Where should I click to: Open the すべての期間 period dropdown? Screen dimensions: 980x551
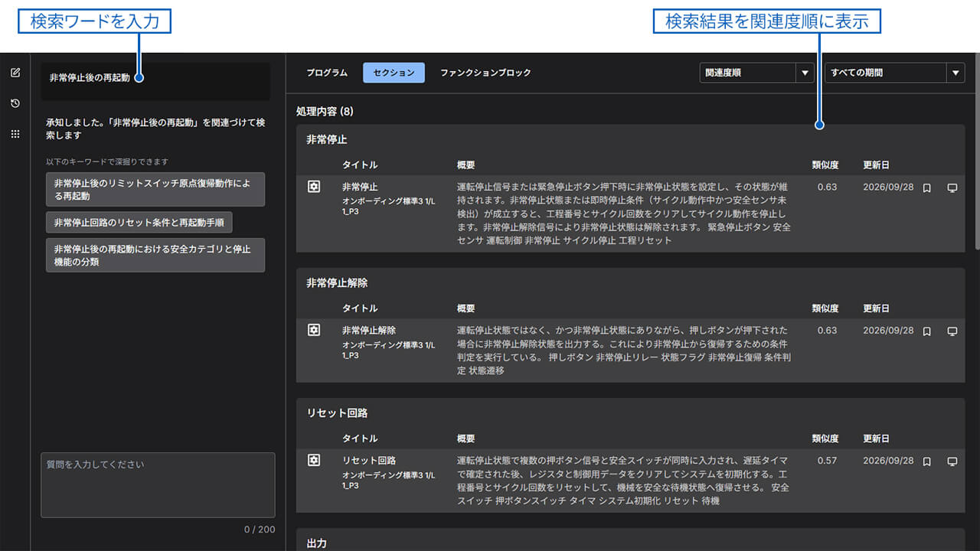point(894,73)
